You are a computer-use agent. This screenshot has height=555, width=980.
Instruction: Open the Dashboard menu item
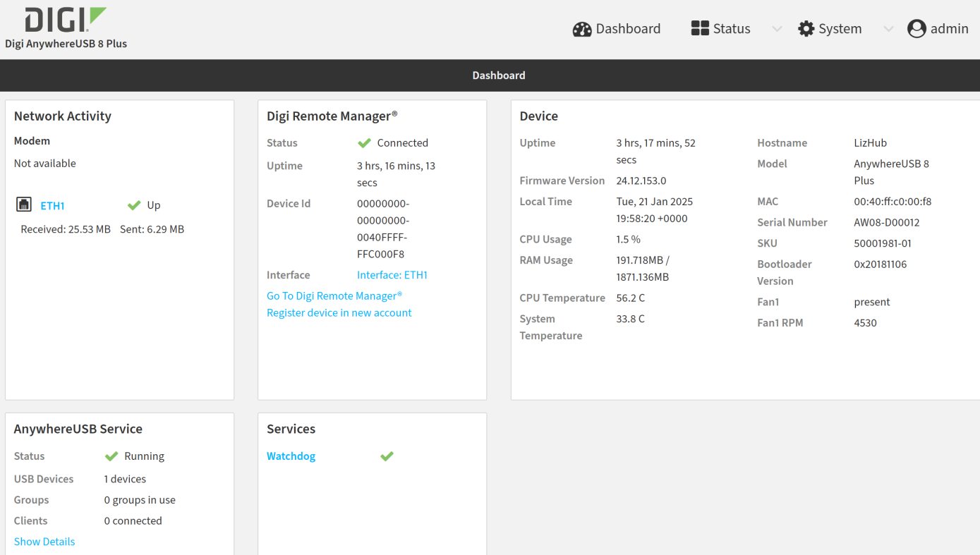click(x=617, y=29)
